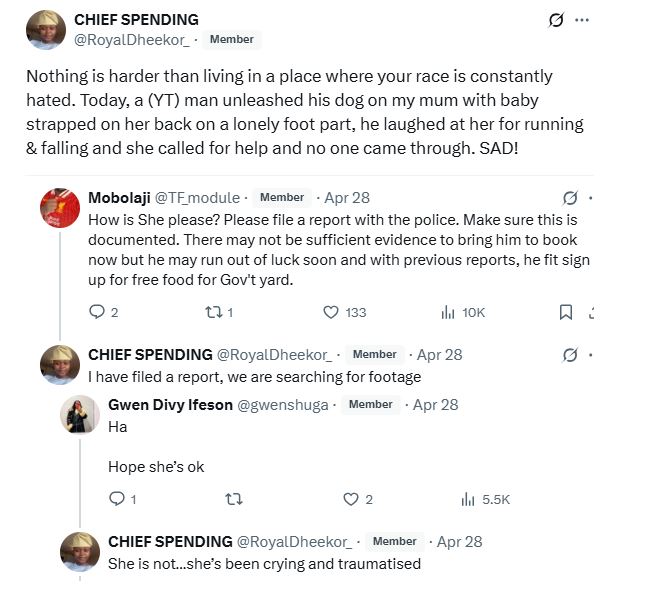Reply to Gwen Divy Ifeson's comment
This screenshot has height=591, width=661.
[117, 499]
